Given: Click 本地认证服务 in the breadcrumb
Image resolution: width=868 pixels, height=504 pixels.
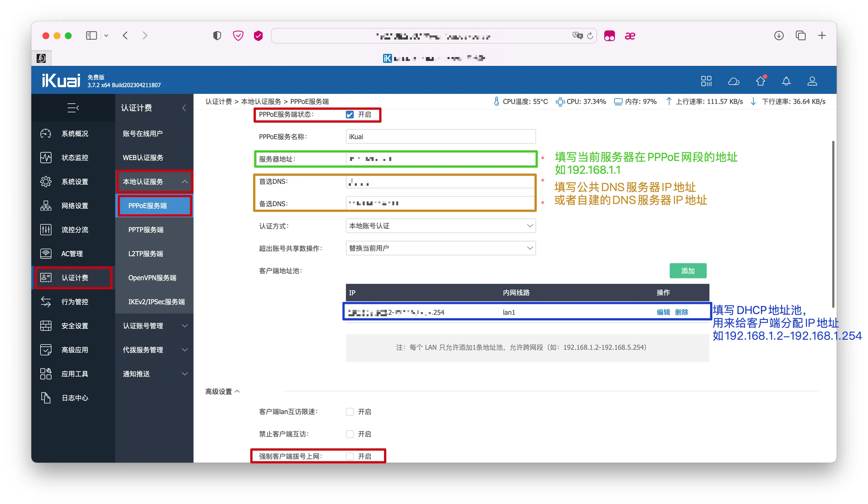Looking at the screenshot, I should click(x=261, y=101).
